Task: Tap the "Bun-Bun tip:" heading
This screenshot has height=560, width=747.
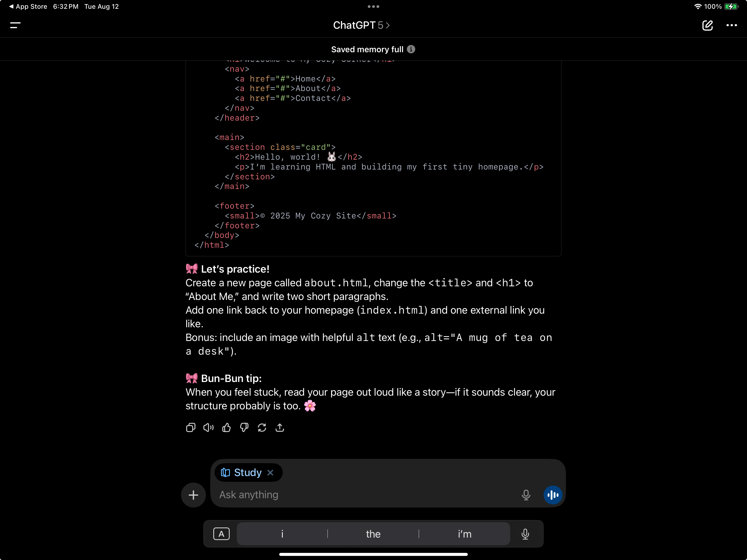Action: 231,378
